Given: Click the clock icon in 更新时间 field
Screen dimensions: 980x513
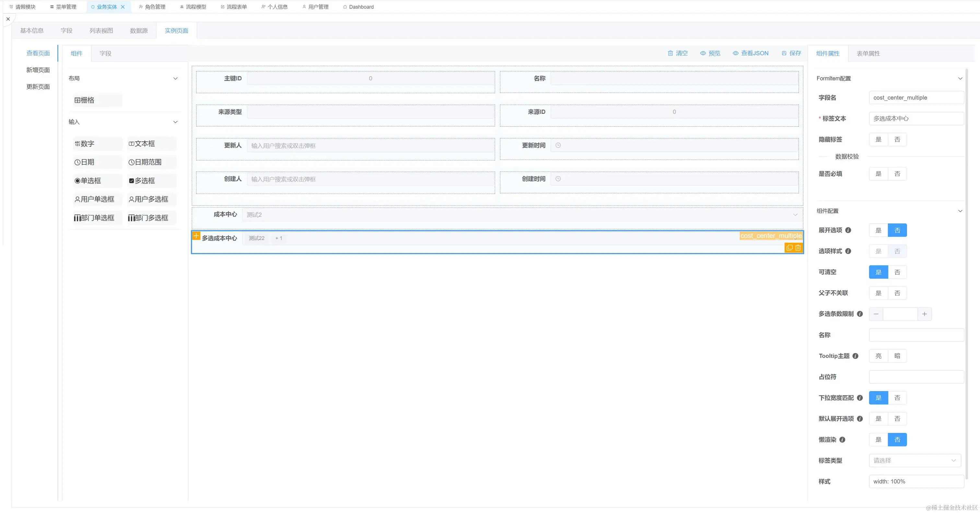Looking at the screenshot, I should click(558, 145).
